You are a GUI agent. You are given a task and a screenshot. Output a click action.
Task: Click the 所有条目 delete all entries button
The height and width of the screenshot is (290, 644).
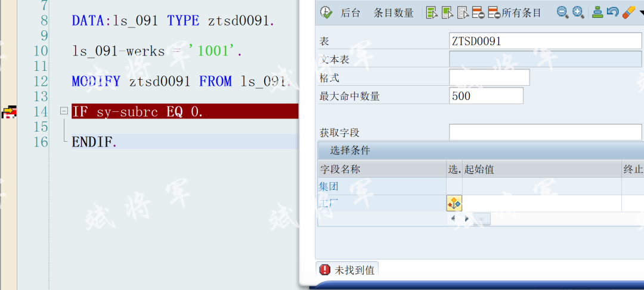pyautogui.click(x=515, y=13)
